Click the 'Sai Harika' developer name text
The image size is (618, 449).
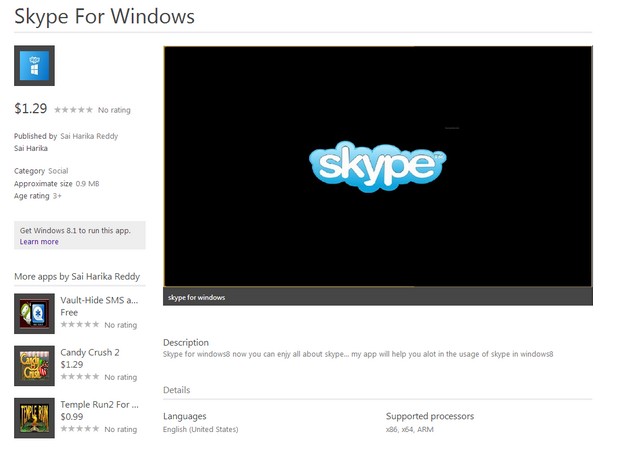[31, 148]
